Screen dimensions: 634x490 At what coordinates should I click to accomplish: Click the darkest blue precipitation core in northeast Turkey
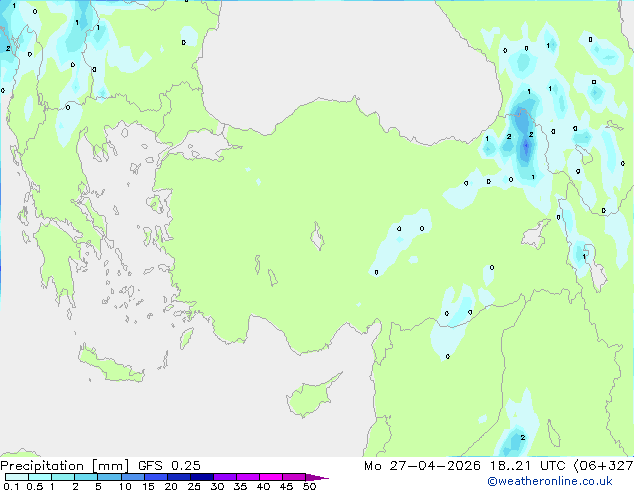526,147
